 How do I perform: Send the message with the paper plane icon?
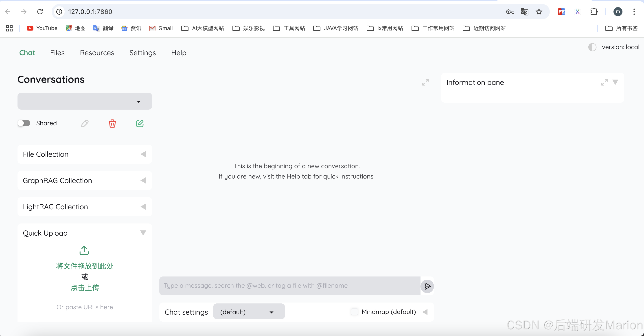tap(427, 286)
